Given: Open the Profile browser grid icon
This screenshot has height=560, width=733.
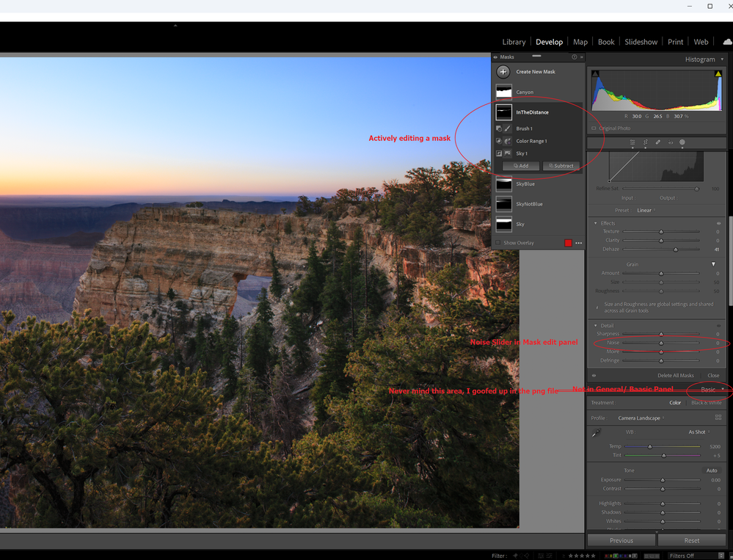Looking at the screenshot, I should (x=718, y=418).
